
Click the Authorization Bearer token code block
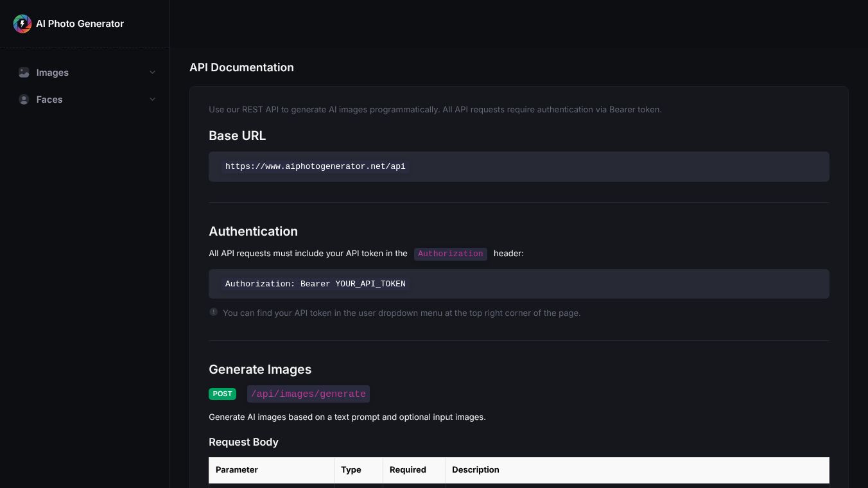(x=315, y=284)
